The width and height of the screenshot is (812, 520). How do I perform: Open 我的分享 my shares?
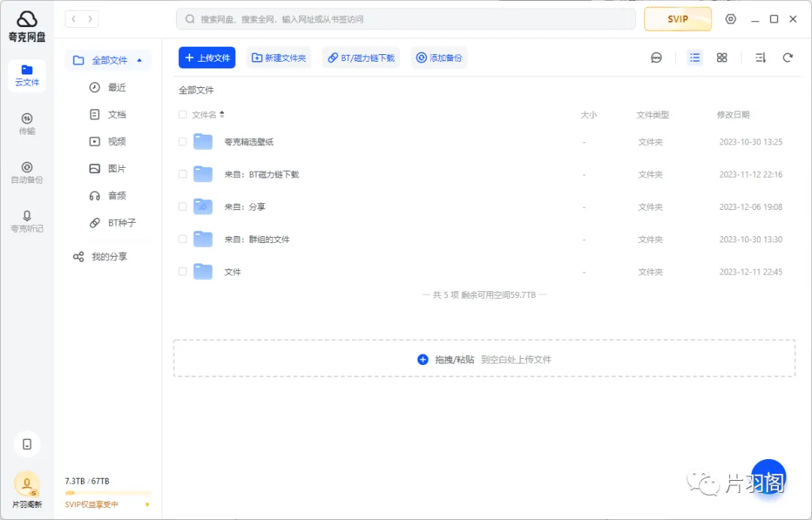pyautogui.click(x=100, y=257)
